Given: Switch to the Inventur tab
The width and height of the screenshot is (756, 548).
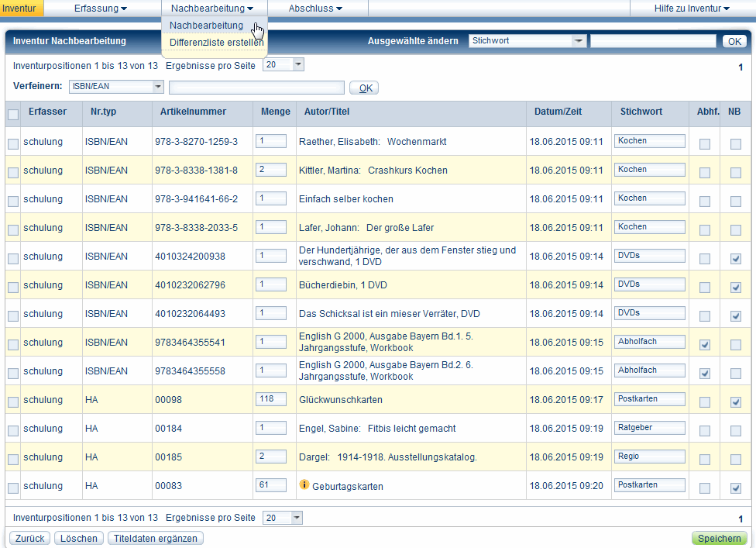Looking at the screenshot, I should pos(19,9).
